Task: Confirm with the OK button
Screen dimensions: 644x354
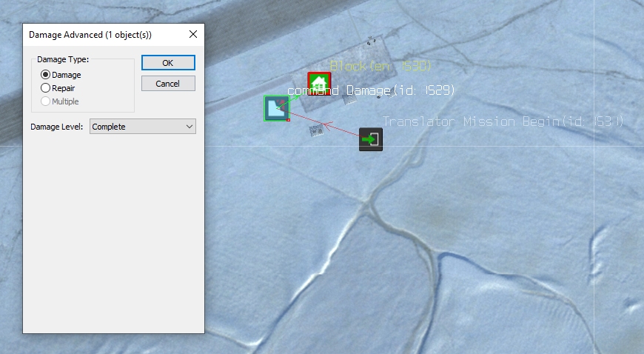Action: (x=168, y=63)
